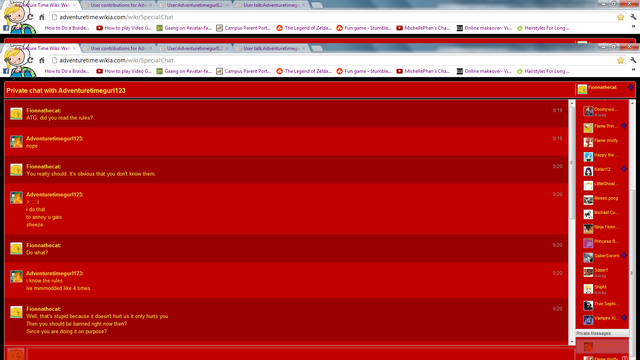640x360 pixels.
Task: Select True Sephi... avatar
Action: 588,305
